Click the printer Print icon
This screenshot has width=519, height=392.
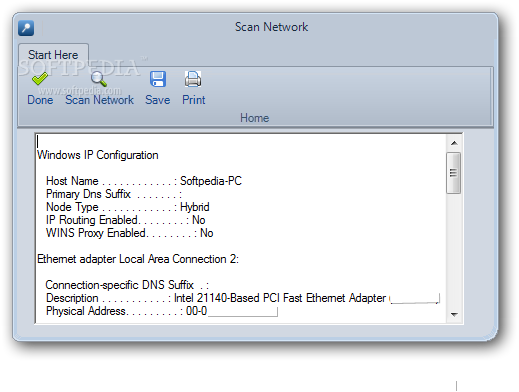193,79
